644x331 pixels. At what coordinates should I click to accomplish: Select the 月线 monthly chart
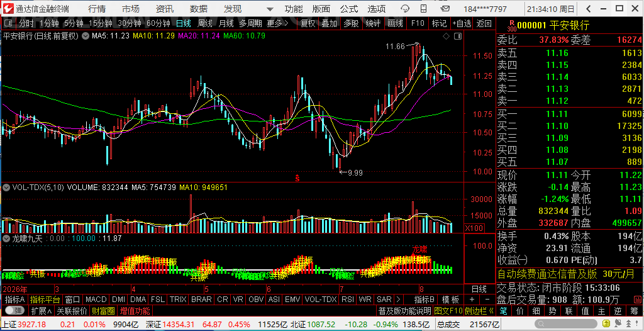[226, 23]
